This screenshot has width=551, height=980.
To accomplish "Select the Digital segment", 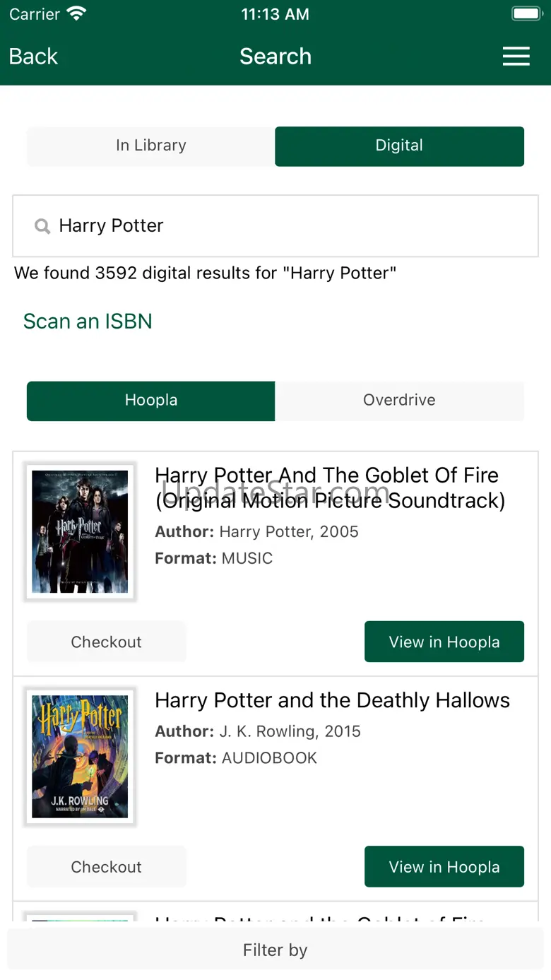I will tap(399, 146).
